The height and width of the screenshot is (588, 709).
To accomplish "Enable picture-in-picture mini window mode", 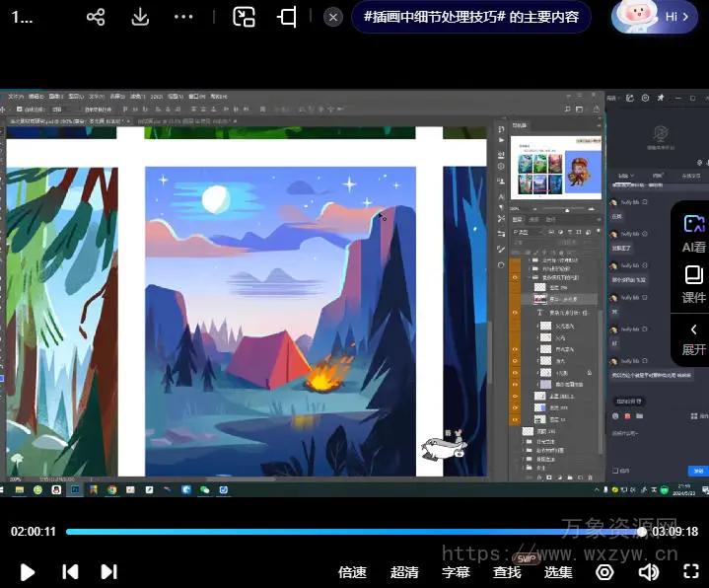I will tap(244, 17).
